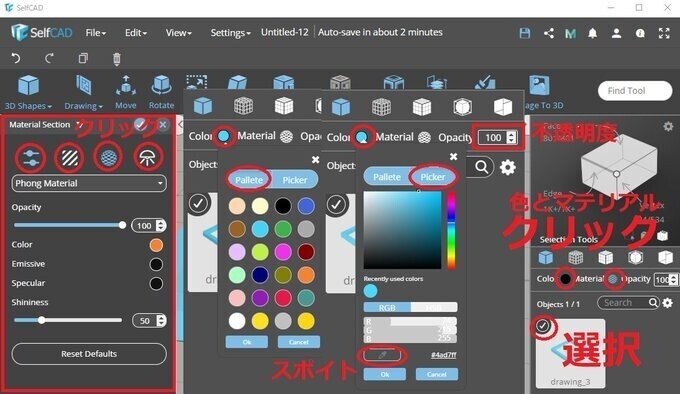
Task: Open Image To 3D tool
Action: 539,85
